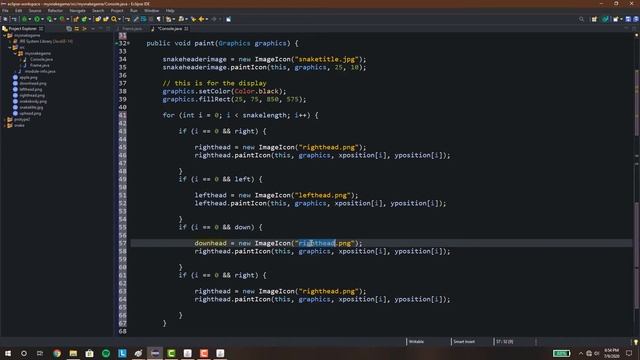
Task: Select snakebody.png in Project Explorer
Action: pos(33,101)
